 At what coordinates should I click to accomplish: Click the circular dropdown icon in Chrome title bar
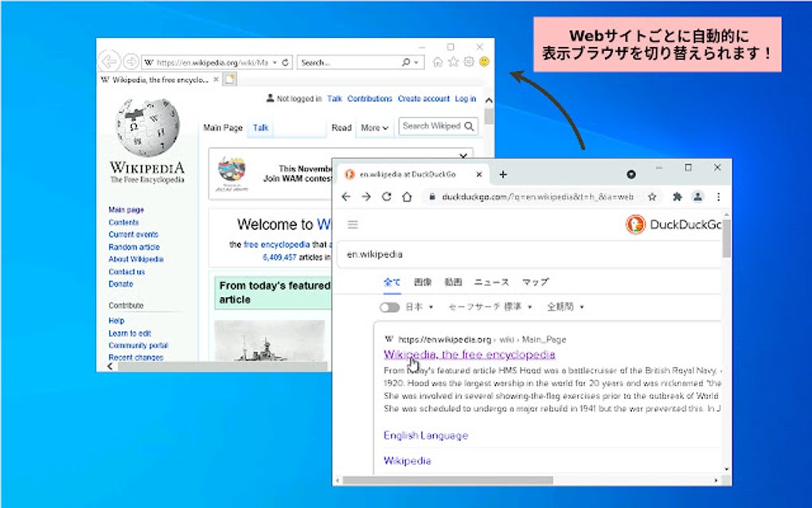coord(630,174)
